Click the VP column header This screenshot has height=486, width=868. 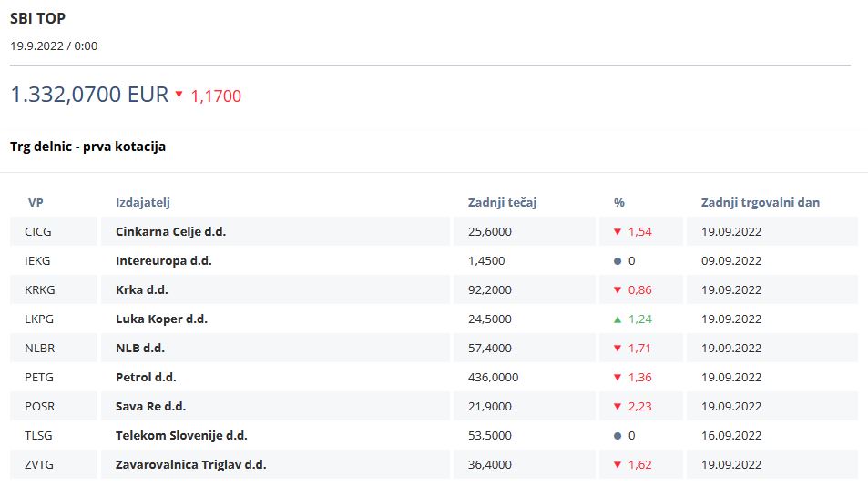pyautogui.click(x=36, y=202)
